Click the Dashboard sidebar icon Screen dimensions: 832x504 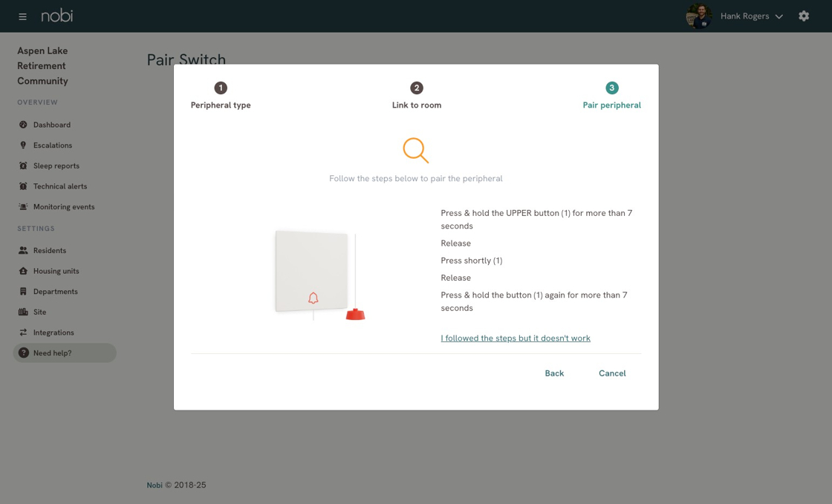pyautogui.click(x=23, y=125)
